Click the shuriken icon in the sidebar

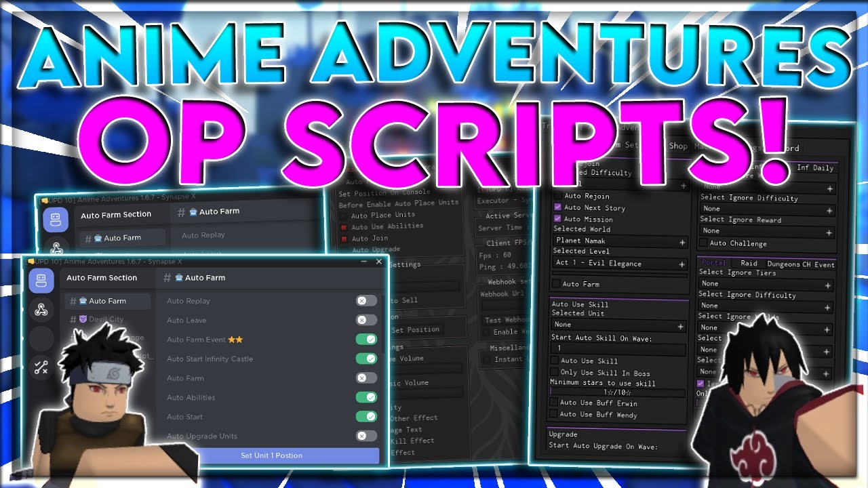[41, 309]
